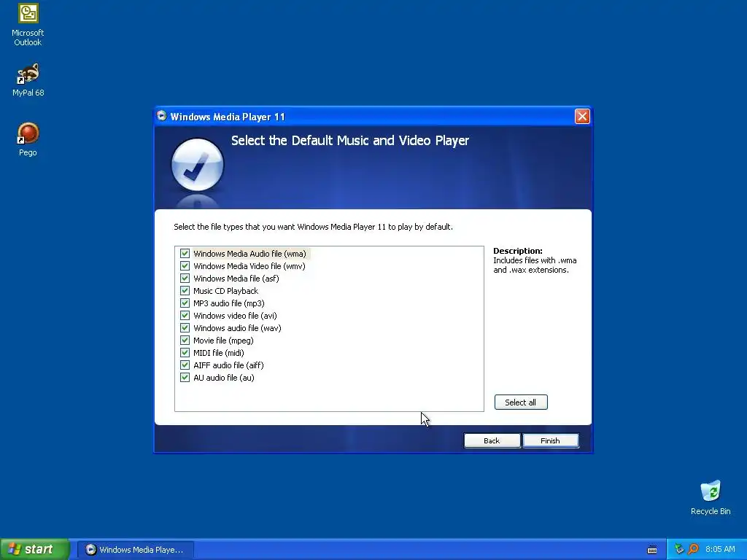Uncheck AIFF audio file (aiff)

185,365
